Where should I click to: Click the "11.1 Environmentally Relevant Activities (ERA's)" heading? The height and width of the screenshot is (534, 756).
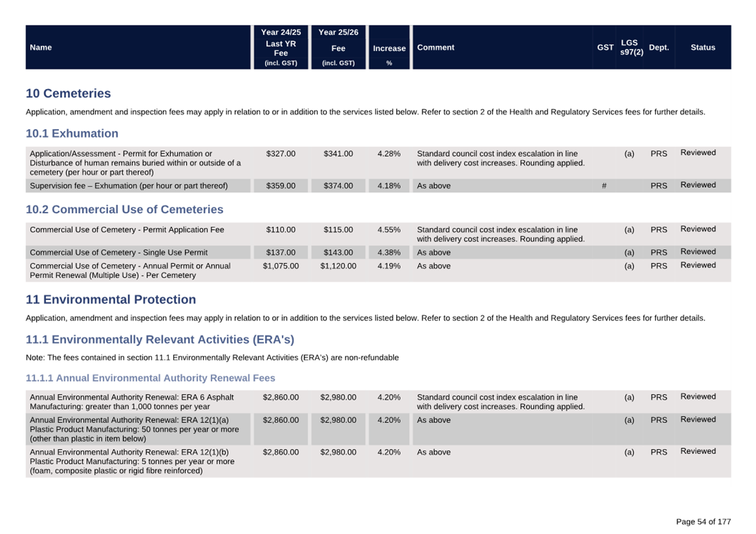pos(160,340)
